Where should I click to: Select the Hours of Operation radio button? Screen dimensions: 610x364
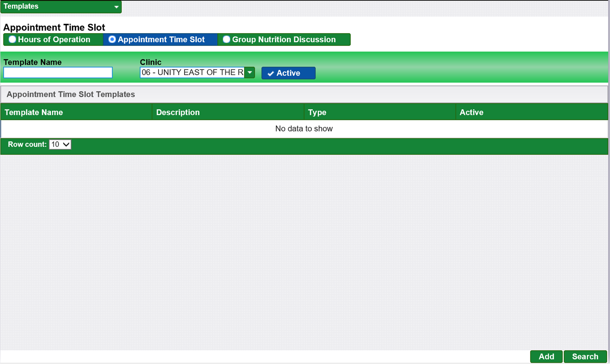13,39
